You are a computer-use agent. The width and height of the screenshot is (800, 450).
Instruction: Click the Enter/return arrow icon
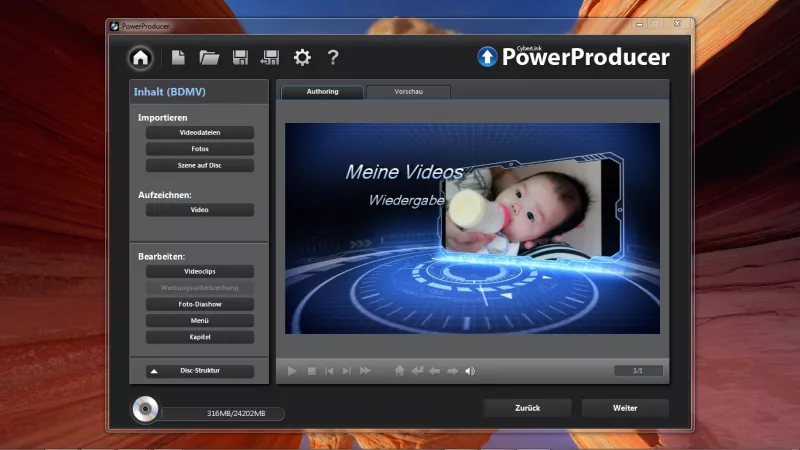417,370
